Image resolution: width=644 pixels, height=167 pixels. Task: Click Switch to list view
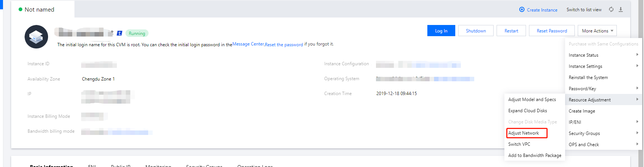click(x=584, y=10)
